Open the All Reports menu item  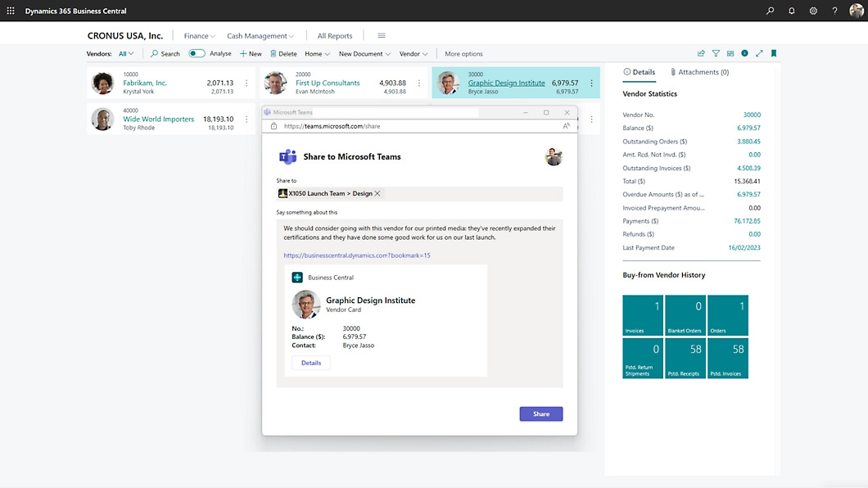click(x=334, y=36)
